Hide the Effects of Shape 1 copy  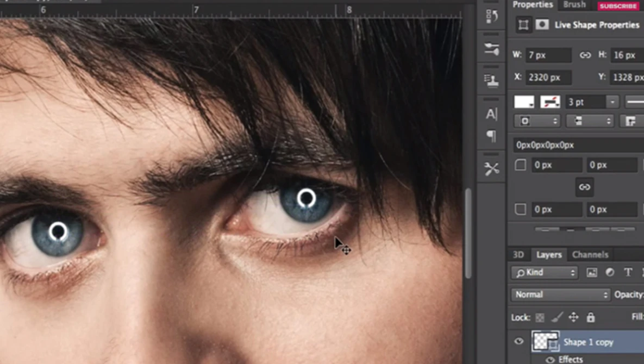coord(549,360)
